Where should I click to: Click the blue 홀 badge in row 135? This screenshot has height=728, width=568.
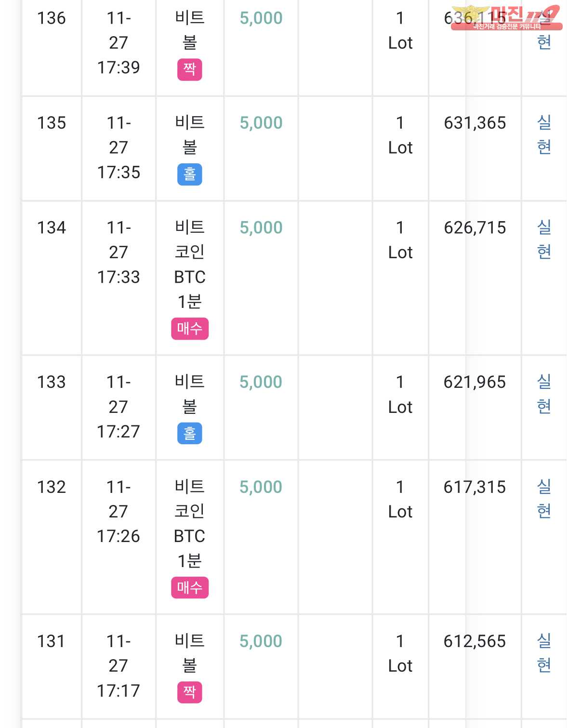pyautogui.click(x=189, y=174)
